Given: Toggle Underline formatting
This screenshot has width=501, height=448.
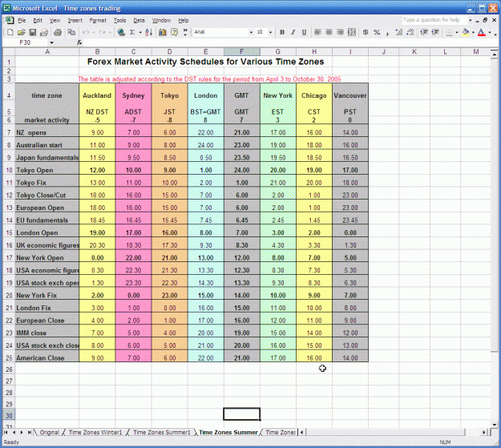Looking at the screenshot, I should pos(304,32).
